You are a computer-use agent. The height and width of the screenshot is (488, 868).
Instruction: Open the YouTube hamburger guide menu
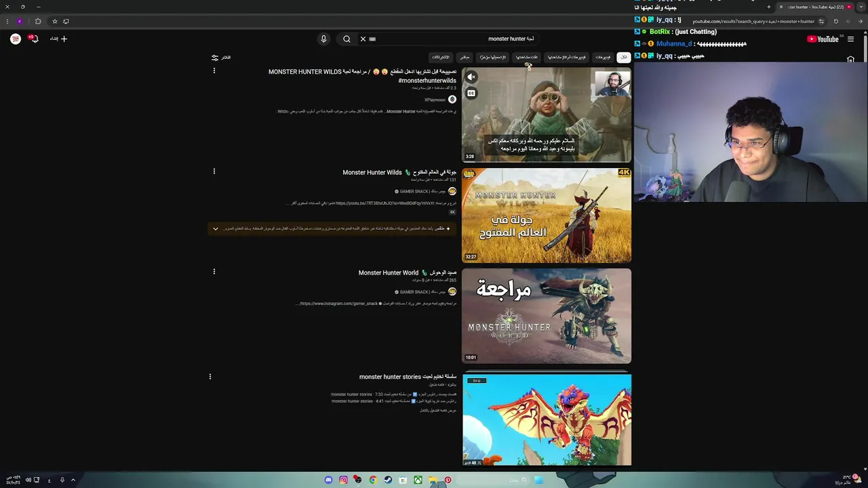pyautogui.click(x=850, y=39)
